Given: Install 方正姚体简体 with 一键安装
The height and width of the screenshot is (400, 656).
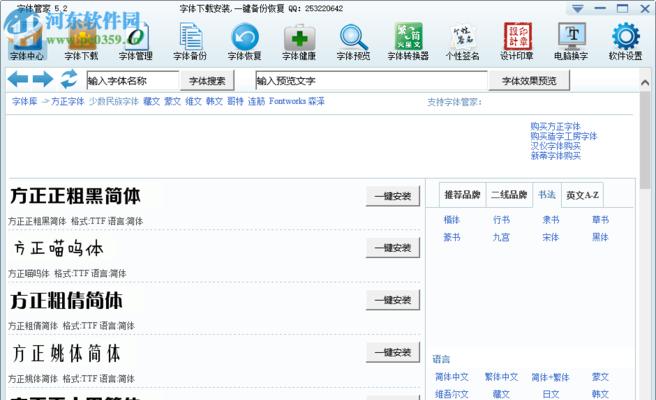Looking at the screenshot, I should pos(393,352).
